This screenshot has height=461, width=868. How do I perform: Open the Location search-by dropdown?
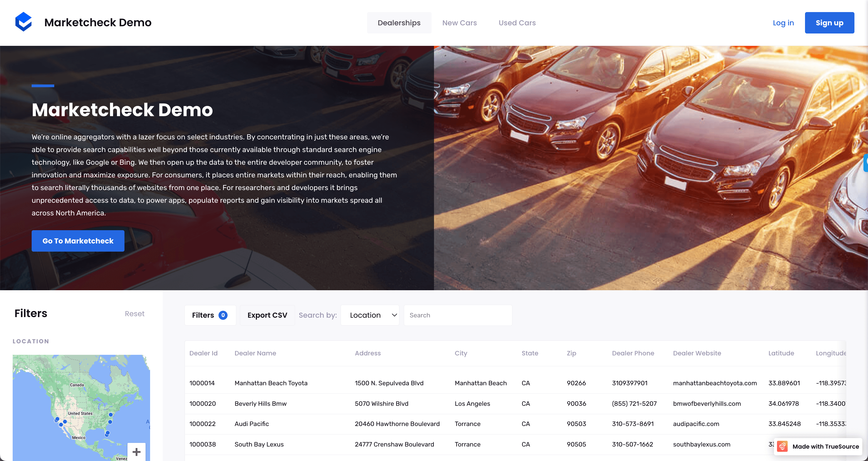pos(370,315)
